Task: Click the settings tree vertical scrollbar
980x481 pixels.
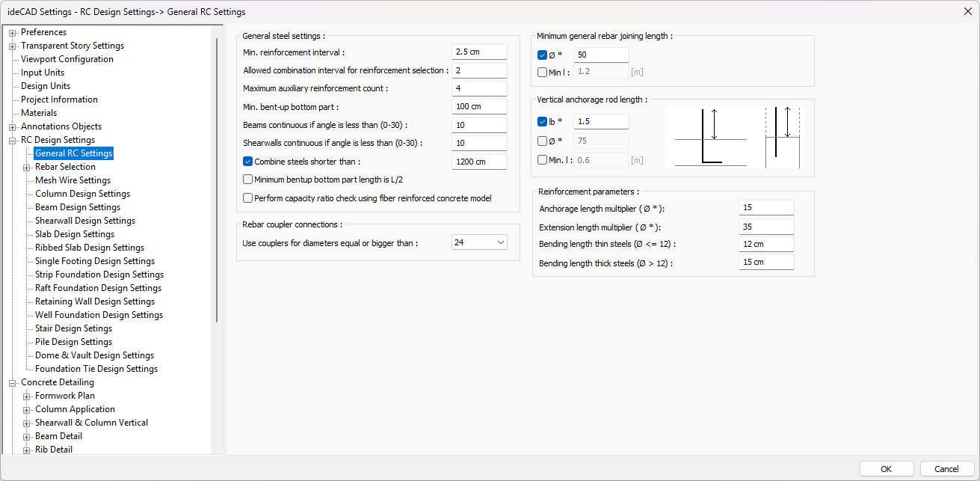Action: pos(217,180)
